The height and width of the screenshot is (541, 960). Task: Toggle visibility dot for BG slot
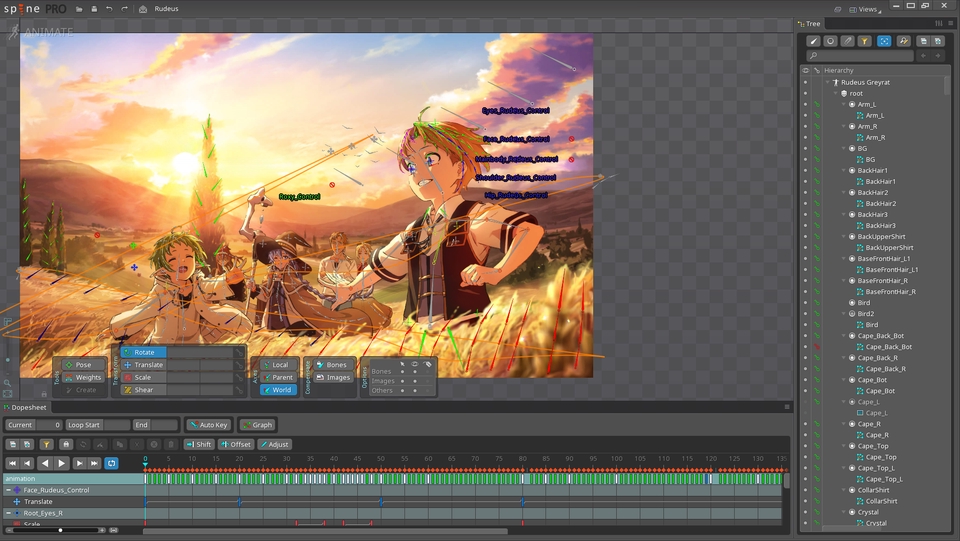(x=805, y=148)
